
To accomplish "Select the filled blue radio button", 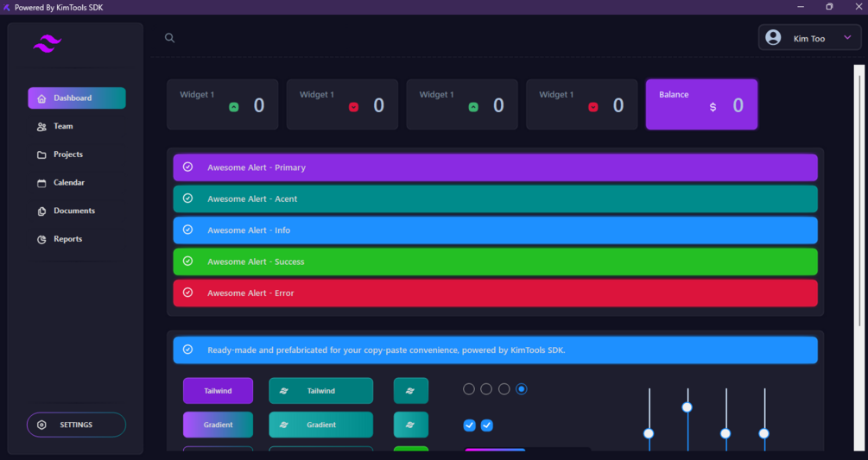I will point(521,389).
